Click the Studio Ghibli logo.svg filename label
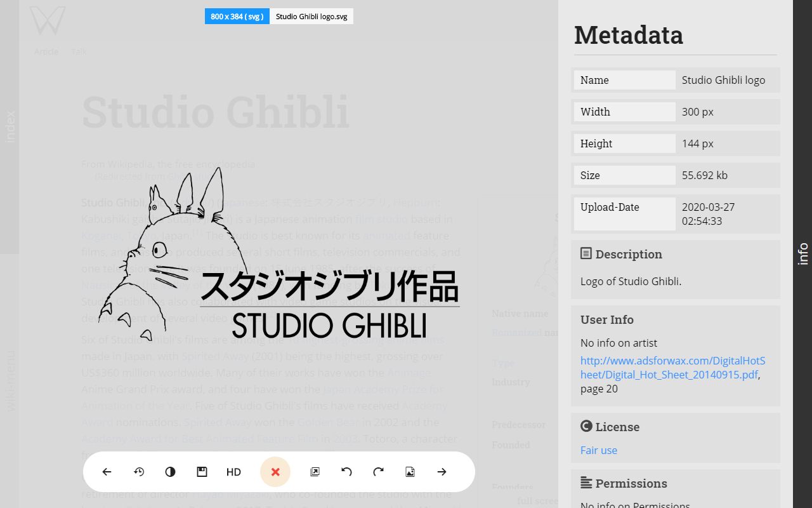This screenshot has width=812, height=508. 311,17
